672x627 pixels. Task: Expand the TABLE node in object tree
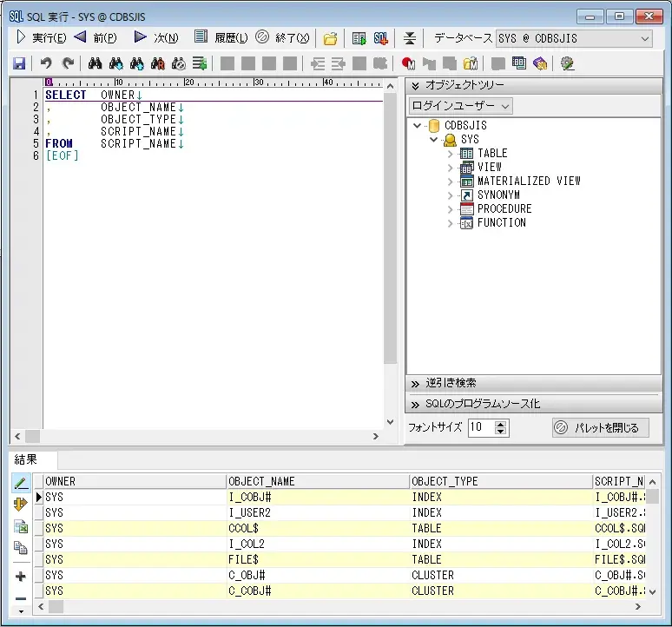[x=450, y=154]
